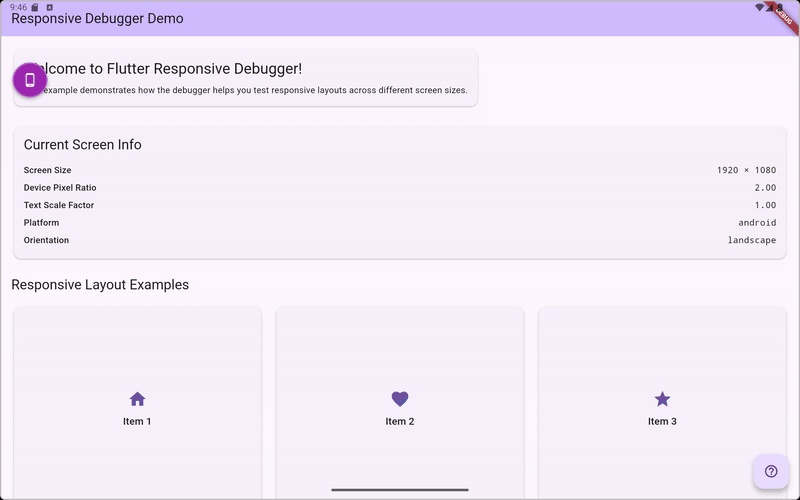The height and width of the screenshot is (500, 800).
Task: Tap the SD card status bar icon
Action: click(35, 7)
